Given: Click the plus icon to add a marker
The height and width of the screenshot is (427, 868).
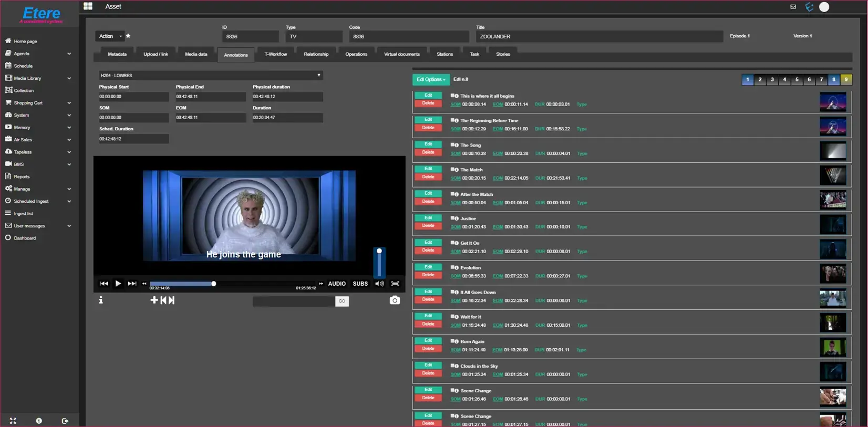Looking at the screenshot, I should click(x=154, y=300).
